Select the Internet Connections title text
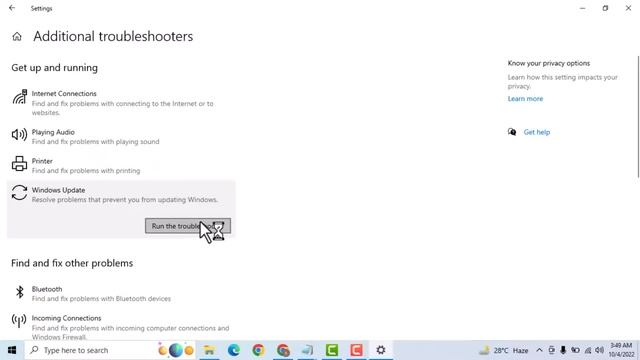This screenshot has height=360, width=640. coord(64,93)
